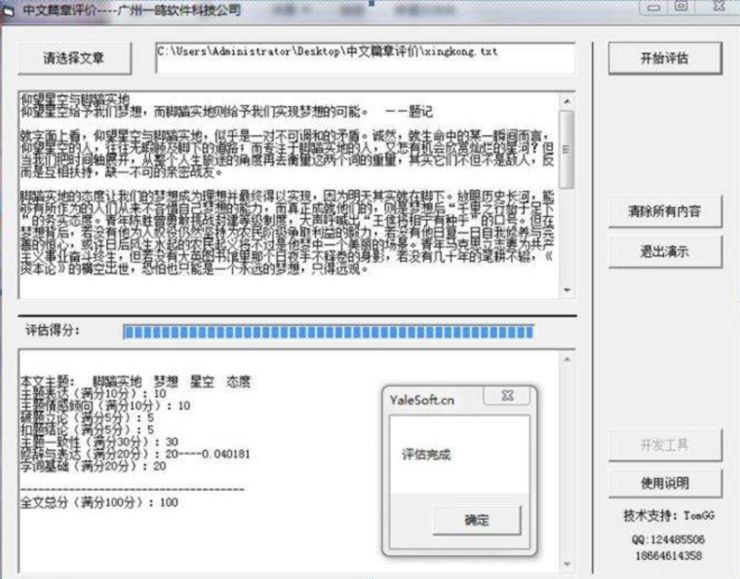Image resolution: width=740 pixels, height=579 pixels.
Task: Click the window title 中文篇章评价
Action: pyautogui.click(x=132, y=10)
